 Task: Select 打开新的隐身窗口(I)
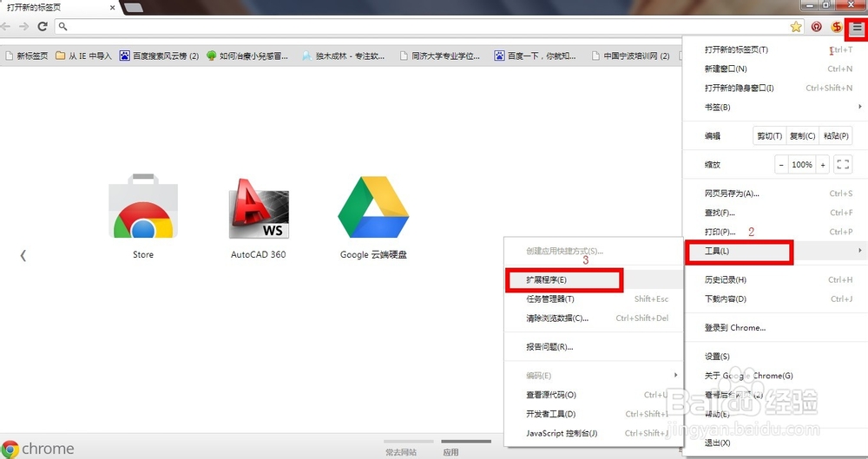[775, 88]
